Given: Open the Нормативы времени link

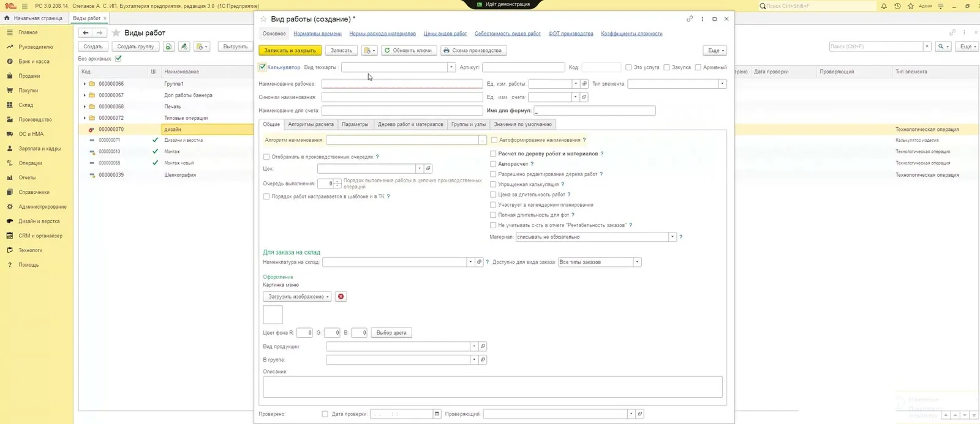Looking at the screenshot, I should click(317, 34).
